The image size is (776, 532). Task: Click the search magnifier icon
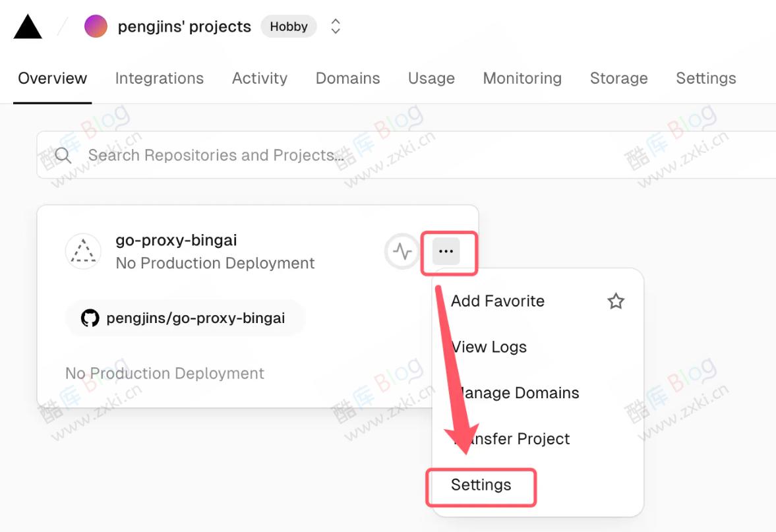point(63,155)
